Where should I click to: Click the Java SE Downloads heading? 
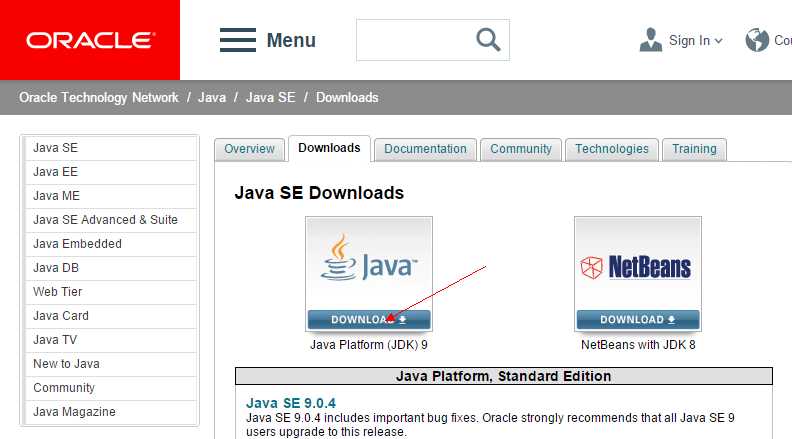(319, 193)
